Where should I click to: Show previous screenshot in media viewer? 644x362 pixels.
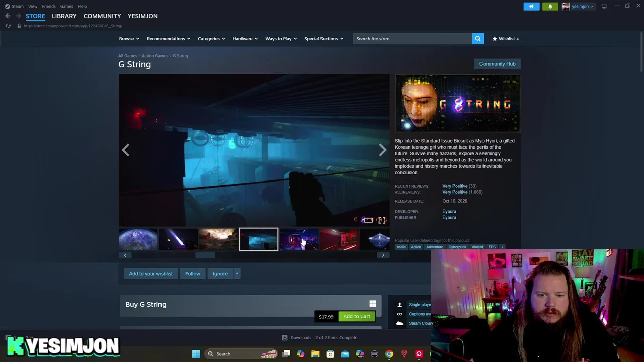125,150
